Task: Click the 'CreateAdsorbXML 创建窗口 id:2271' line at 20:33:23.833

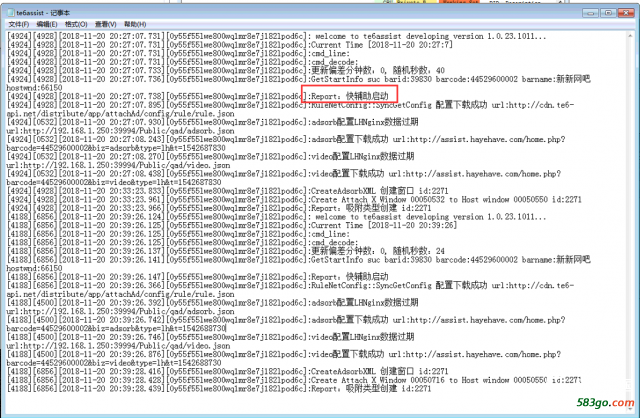Action: [227, 191]
